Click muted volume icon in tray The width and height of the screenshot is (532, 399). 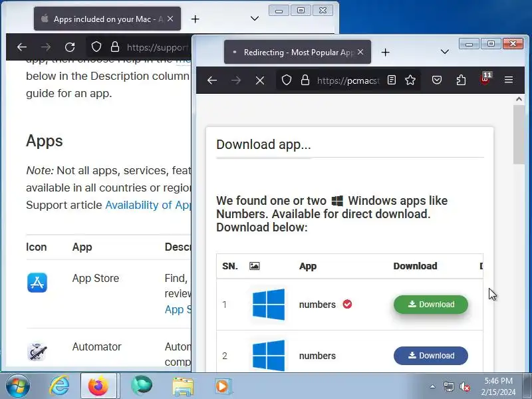click(x=465, y=386)
